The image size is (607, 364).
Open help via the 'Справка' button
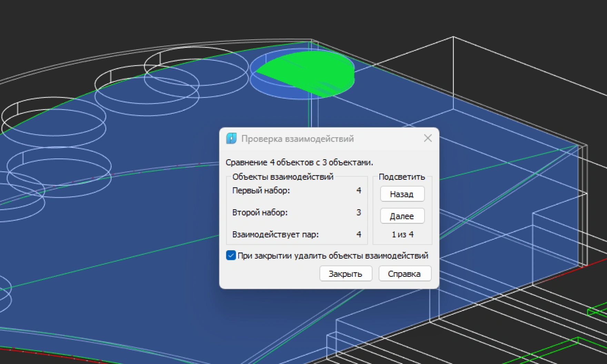click(x=405, y=274)
